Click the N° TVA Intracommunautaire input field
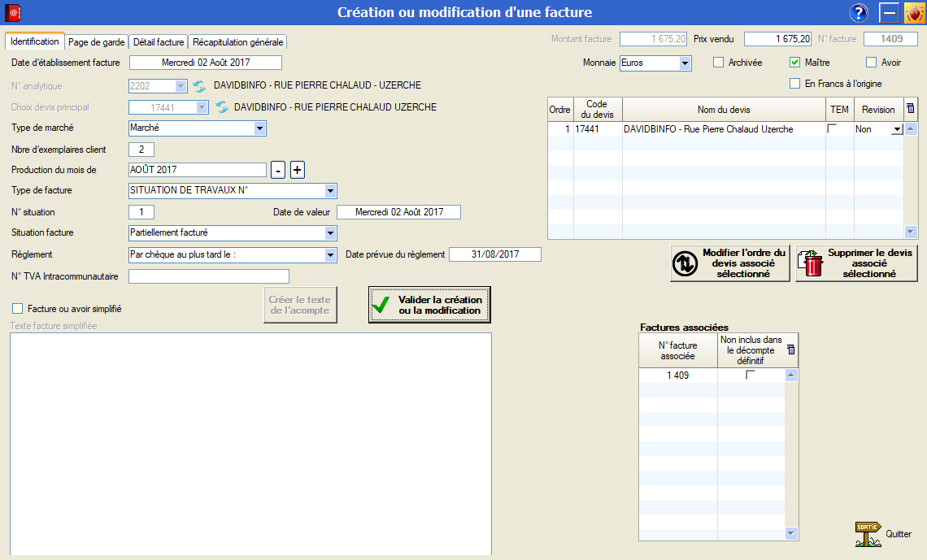This screenshot has width=927, height=560. (209, 276)
